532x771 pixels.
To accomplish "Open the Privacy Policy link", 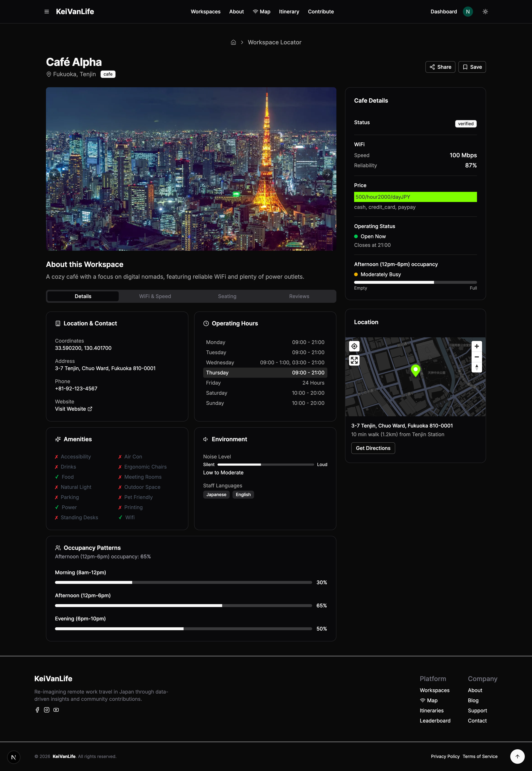I will 445,756.
